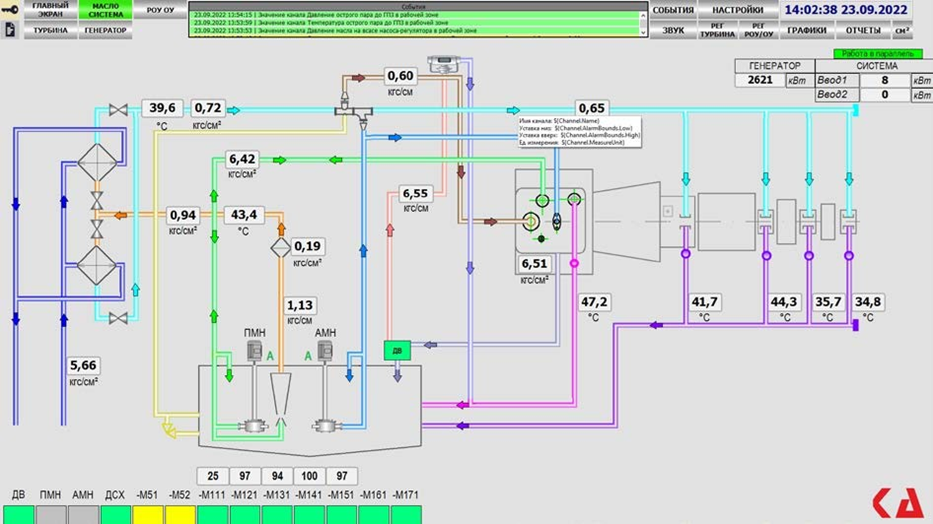Click the 100 value above -М141
933x524 pixels.
(x=309, y=476)
